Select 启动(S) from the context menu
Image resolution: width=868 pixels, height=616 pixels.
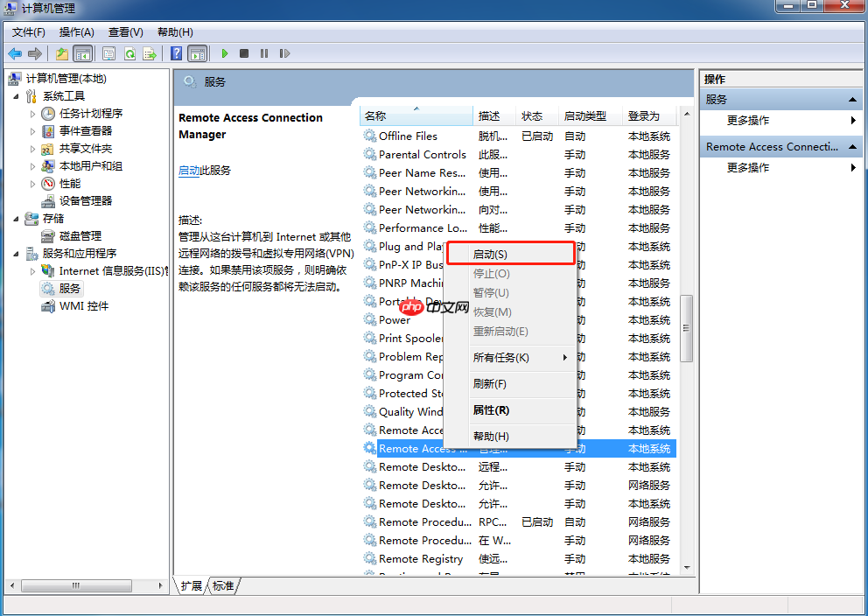490,253
